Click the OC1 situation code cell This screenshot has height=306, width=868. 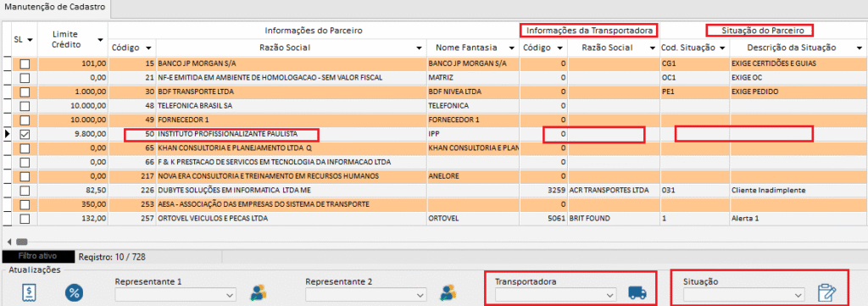coord(695,77)
